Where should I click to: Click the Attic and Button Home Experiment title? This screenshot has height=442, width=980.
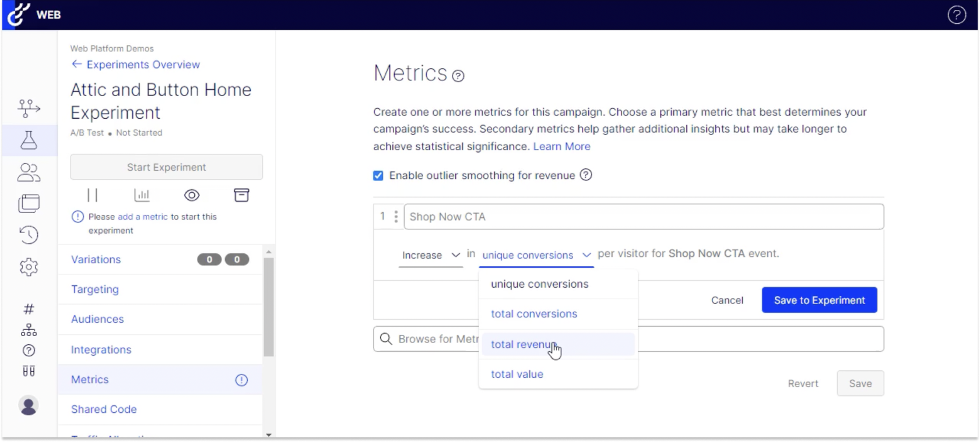[161, 101]
